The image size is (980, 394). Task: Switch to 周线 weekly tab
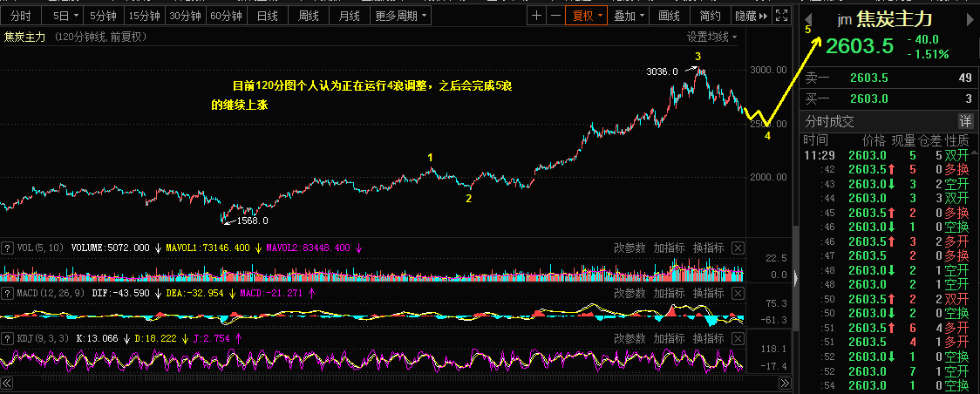(x=309, y=16)
